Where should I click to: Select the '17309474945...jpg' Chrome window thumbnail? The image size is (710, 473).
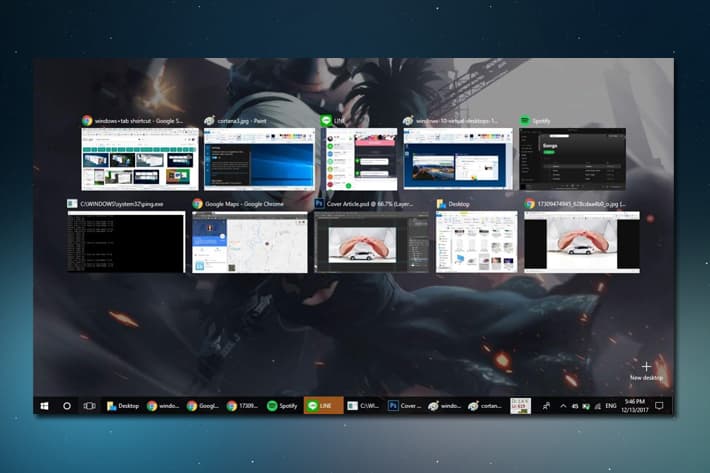tap(582, 242)
